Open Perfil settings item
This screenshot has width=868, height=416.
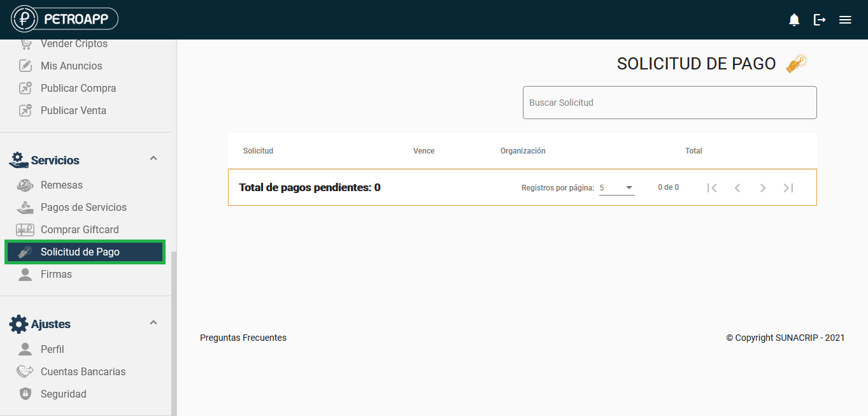coord(52,349)
